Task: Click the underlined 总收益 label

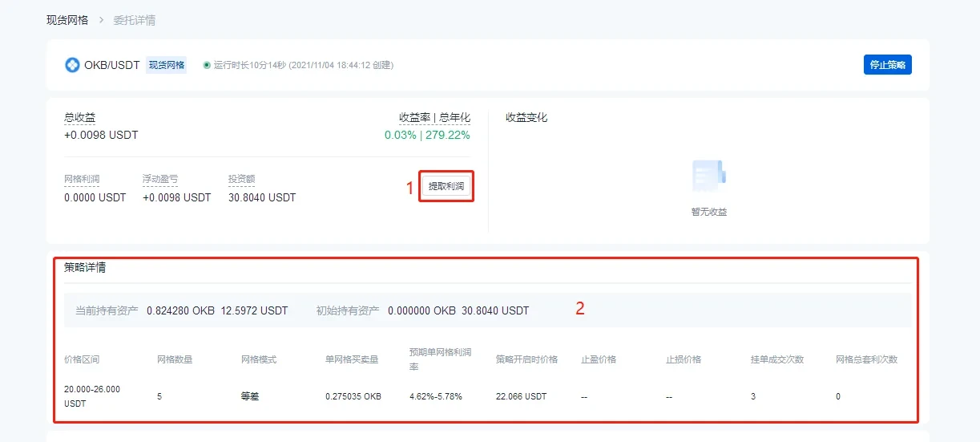Action: [x=79, y=118]
